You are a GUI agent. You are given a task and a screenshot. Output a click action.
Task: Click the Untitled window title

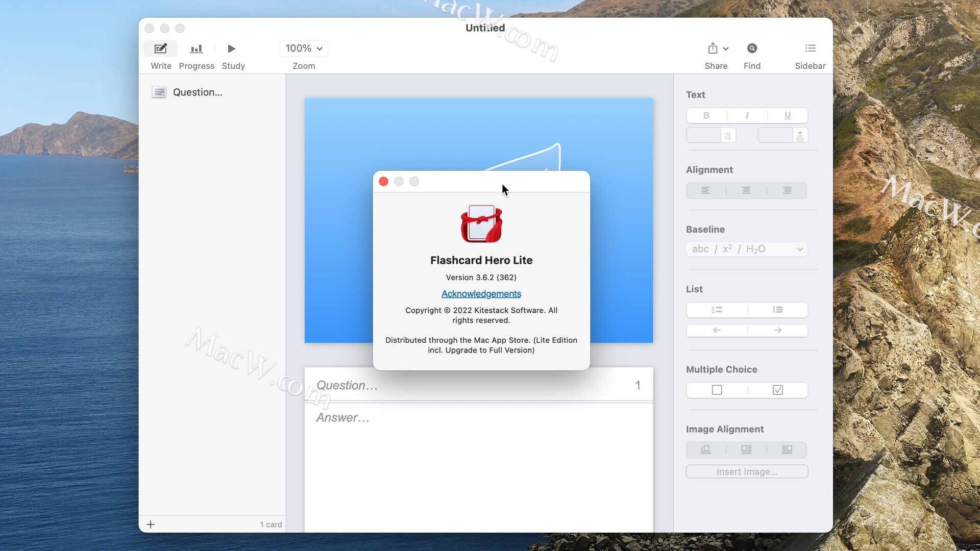coord(485,28)
